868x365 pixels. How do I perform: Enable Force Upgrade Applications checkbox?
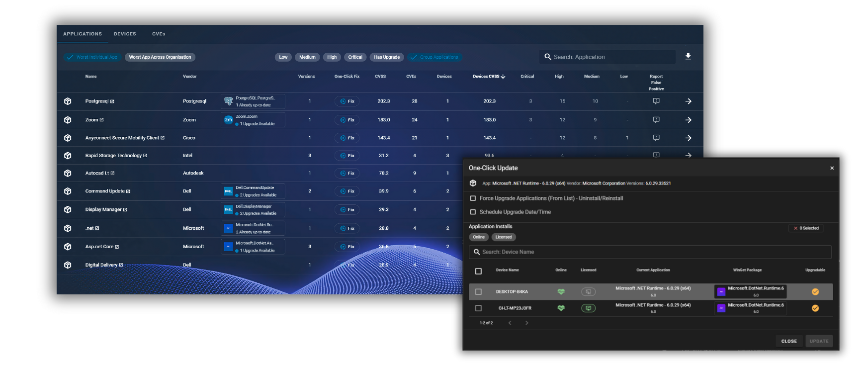[473, 198]
